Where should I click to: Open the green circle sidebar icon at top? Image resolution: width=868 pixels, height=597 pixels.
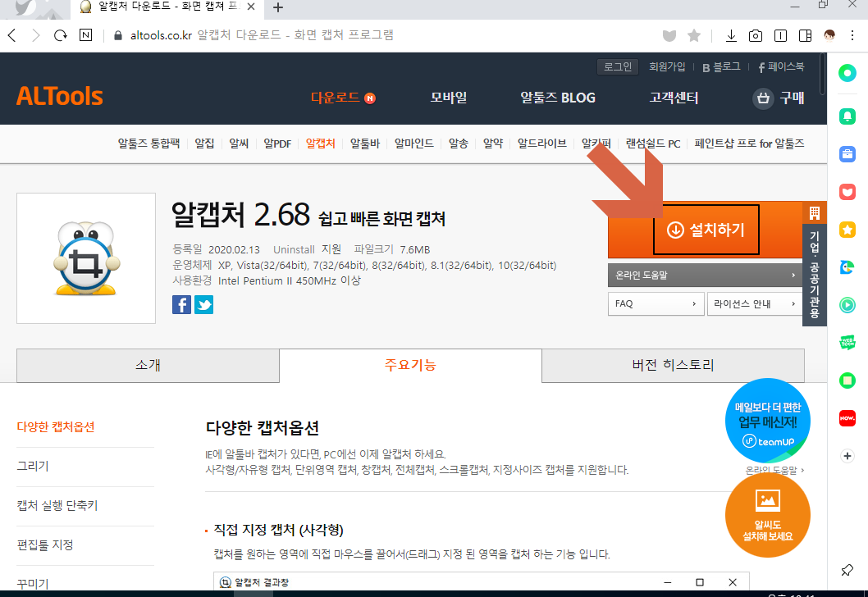847,73
